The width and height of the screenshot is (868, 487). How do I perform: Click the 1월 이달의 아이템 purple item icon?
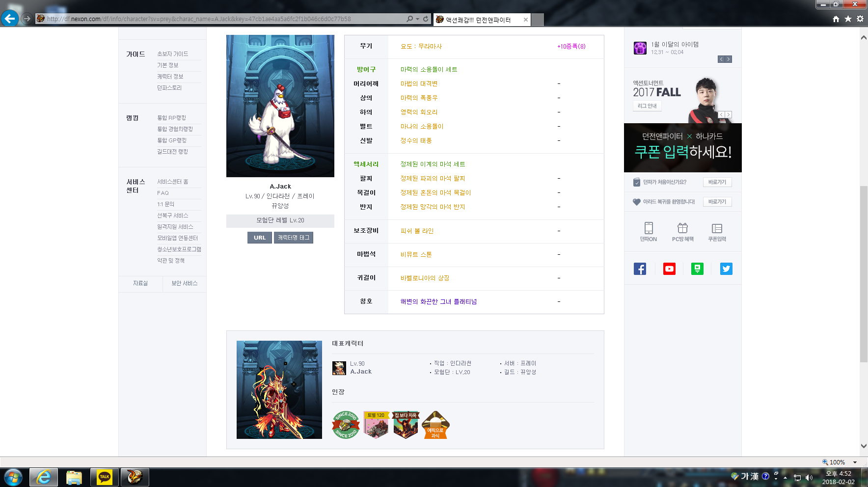point(640,48)
